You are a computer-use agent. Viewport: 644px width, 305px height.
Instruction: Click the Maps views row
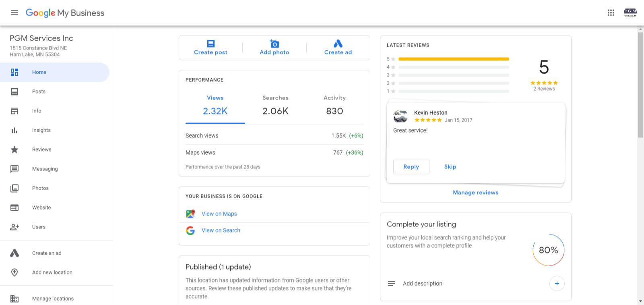point(275,153)
